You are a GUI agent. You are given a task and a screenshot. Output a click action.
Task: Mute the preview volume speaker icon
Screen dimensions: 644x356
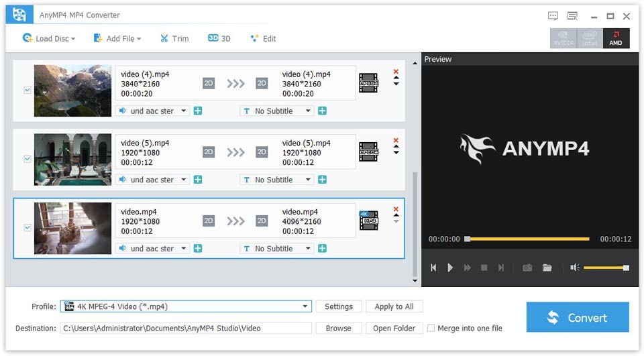pos(574,268)
